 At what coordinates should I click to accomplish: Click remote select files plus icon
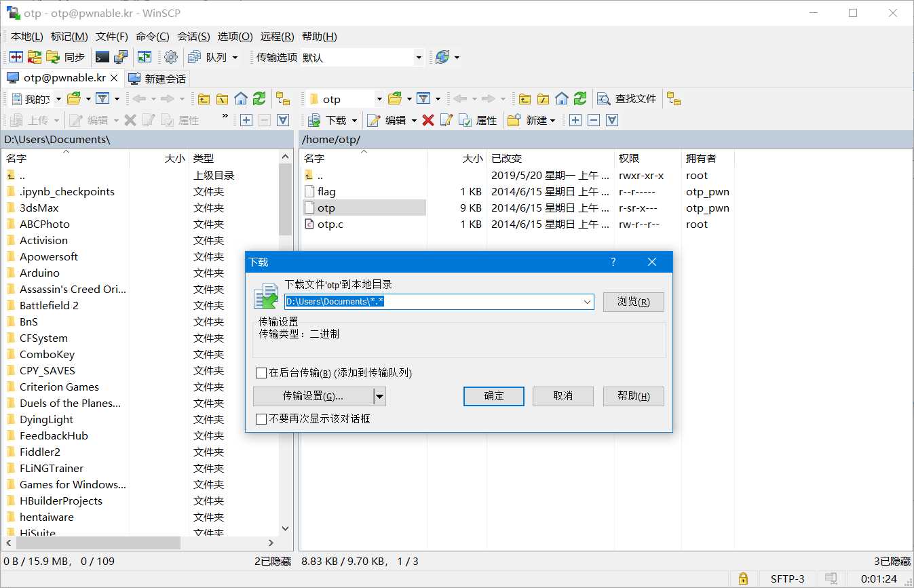pyautogui.click(x=575, y=120)
